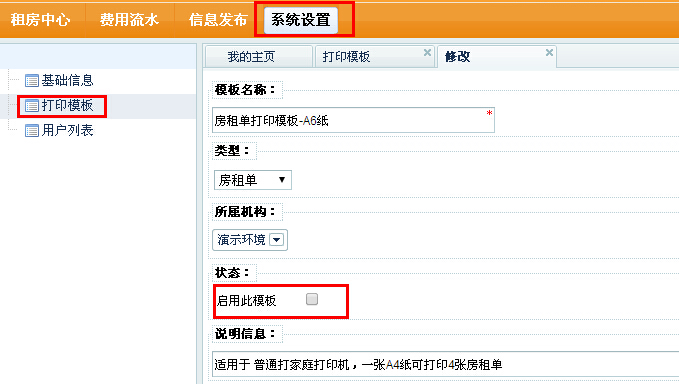Viewport: 679px width, 384px height.
Task: Switch to the 打印模板 tab
Action: [x=375, y=57]
